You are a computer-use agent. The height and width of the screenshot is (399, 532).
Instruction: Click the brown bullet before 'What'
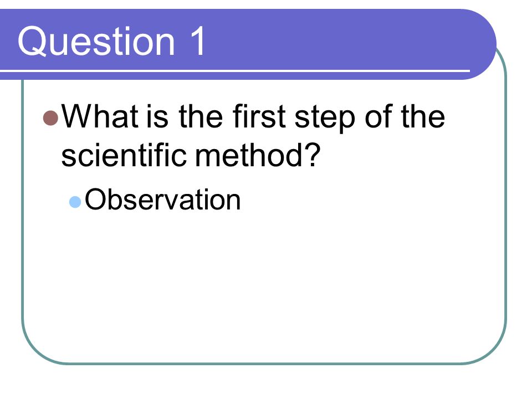pos(51,117)
